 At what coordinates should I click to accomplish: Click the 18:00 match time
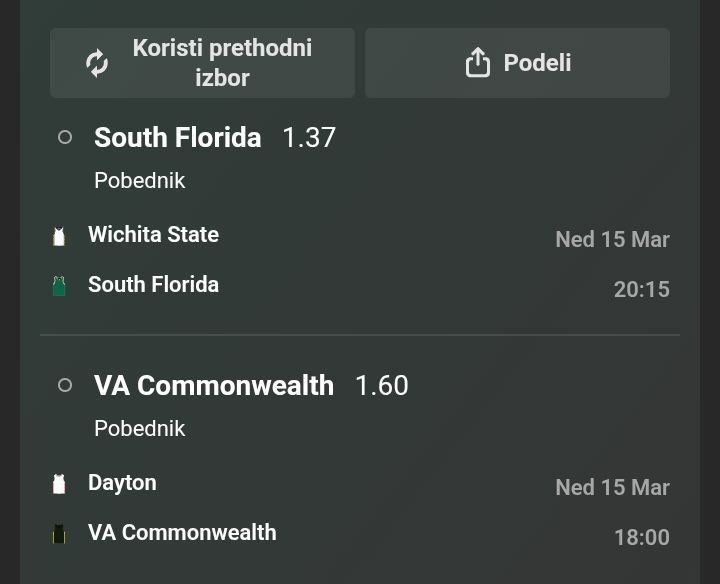click(641, 538)
